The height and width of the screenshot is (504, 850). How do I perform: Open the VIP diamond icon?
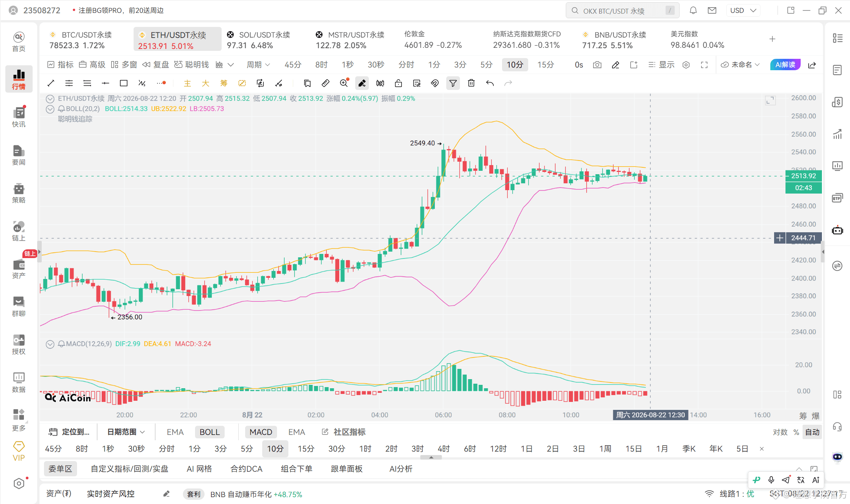(x=19, y=451)
